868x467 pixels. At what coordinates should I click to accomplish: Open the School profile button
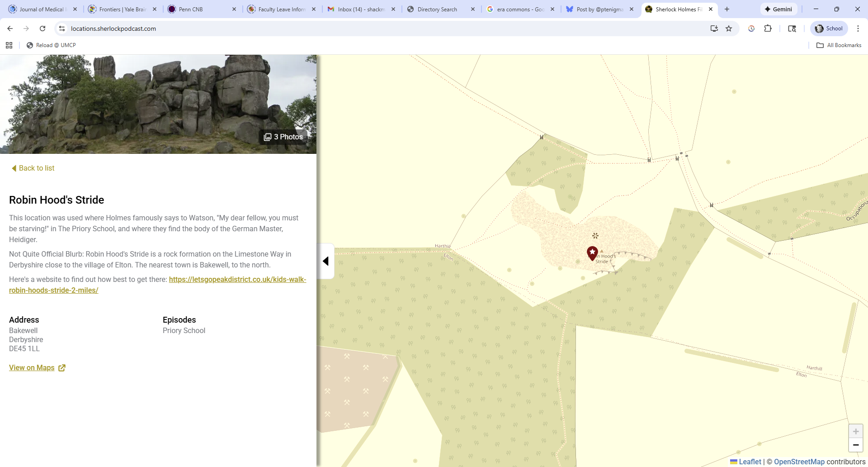tap(829, 29)
